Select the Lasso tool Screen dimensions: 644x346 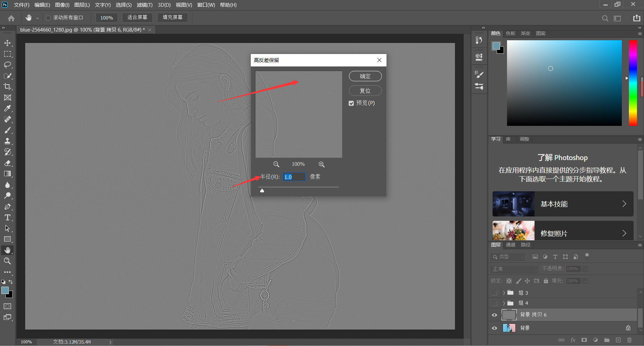7,65
